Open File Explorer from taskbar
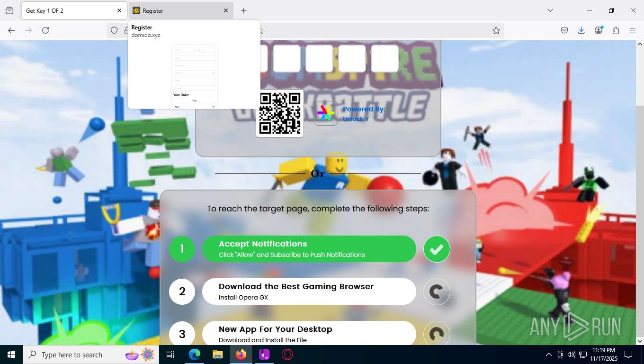Image resolution: width=644 pixels, height=364 pixels. (217, 355)
